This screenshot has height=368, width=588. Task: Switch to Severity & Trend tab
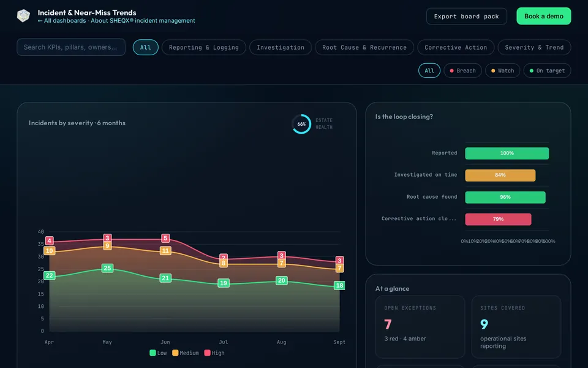click(x=534, y=47)
